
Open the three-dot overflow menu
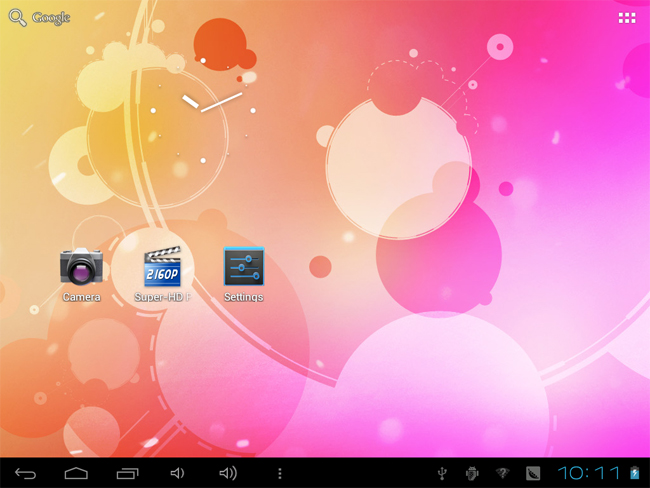(x=280, y=473)
